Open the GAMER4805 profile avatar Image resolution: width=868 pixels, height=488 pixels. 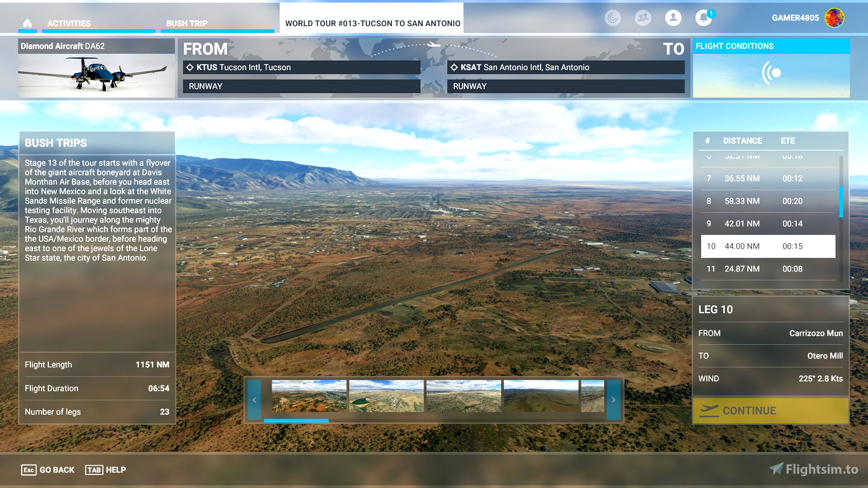pyautogui.click(x=835, y=18)
